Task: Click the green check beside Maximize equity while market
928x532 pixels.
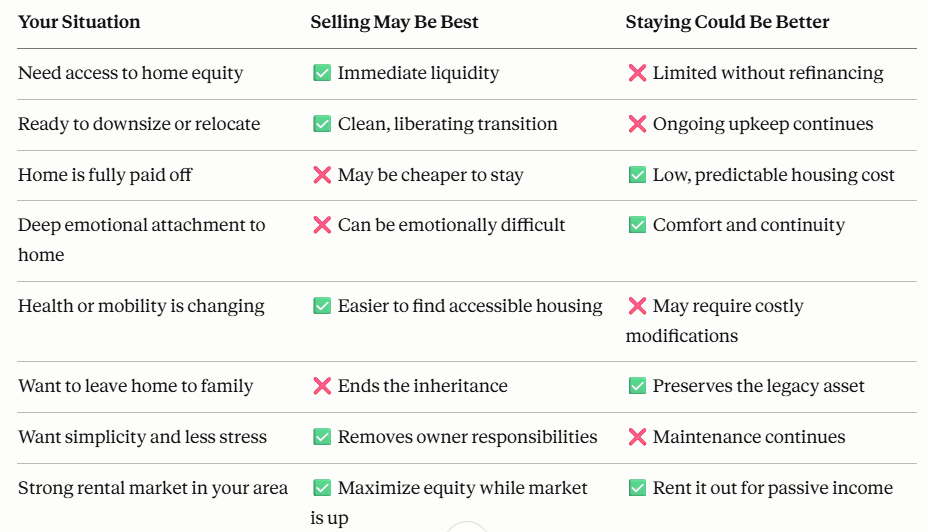Action: pyautogui.click(x=322, y=488)
